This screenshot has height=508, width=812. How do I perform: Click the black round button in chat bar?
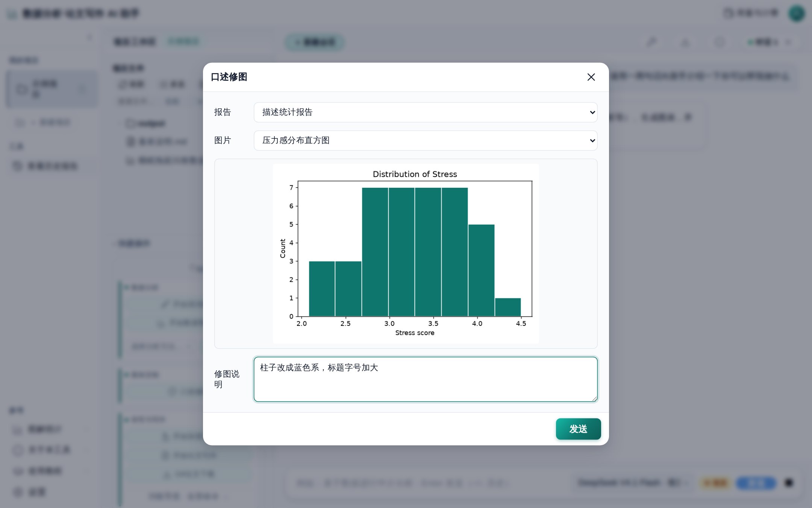click(789, 483)
